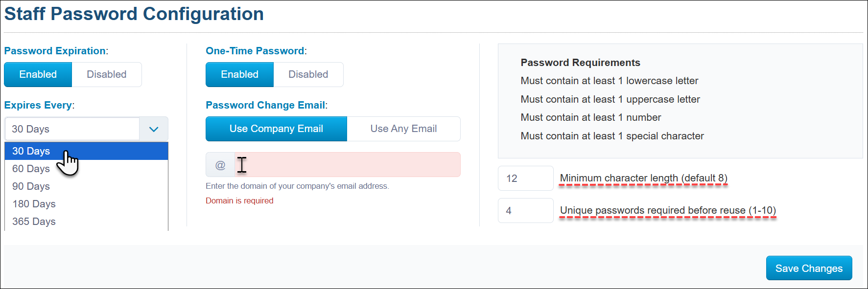
Task: Click the Staff Password Configuration title
Action: [133, 14]
